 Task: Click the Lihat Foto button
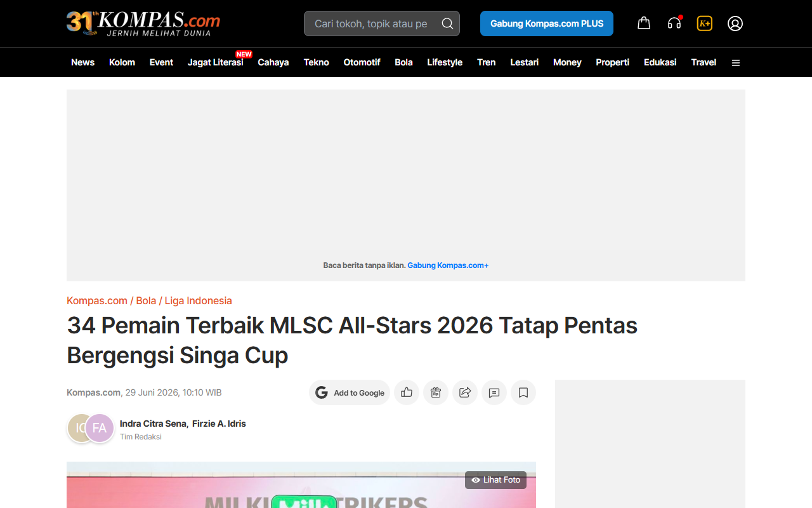coord(496,480)
